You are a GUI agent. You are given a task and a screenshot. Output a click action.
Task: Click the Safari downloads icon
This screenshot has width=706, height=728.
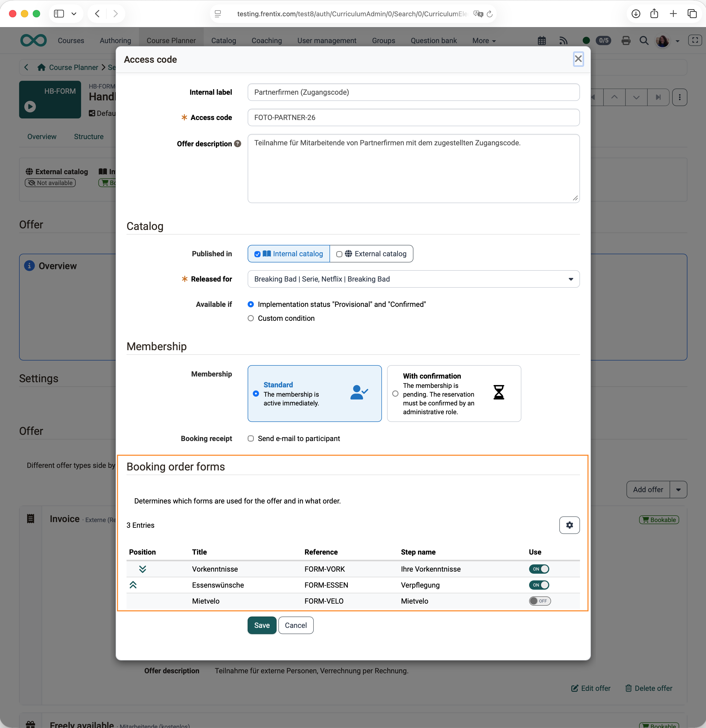(x=636, y=14)
